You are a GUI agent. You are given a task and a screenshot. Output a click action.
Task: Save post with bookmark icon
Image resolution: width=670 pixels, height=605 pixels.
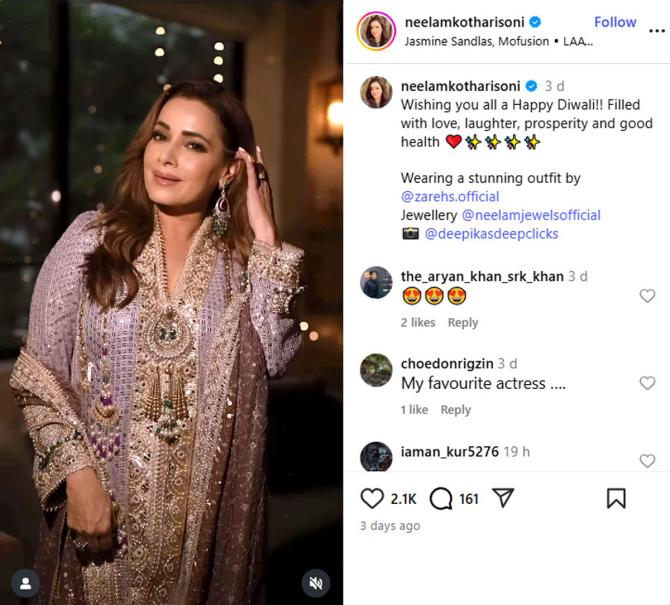coord(616,498)
